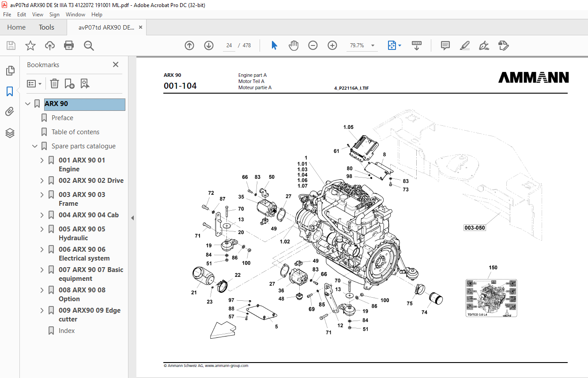The width and height of the screenshot is (588, 378).
Task: Expand the 007 Basic equipment bookmark
Action: [x=42, y=270]
